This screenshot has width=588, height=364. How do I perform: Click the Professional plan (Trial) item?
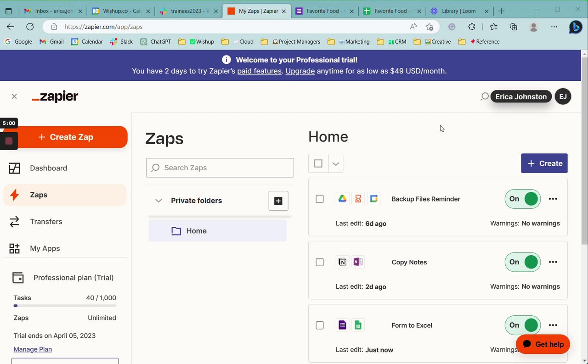(x=64, y=278)
